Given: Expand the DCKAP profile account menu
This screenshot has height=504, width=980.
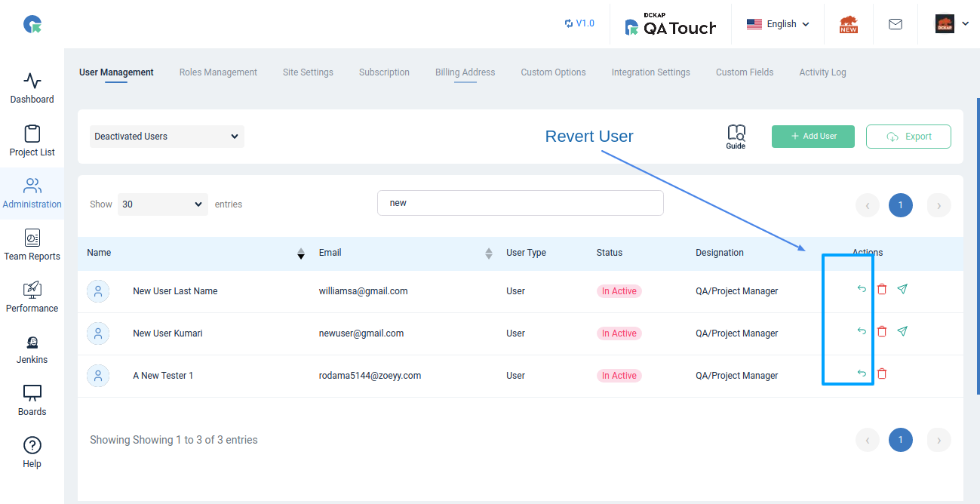Looking at the screenshot, I should point(952,24).
